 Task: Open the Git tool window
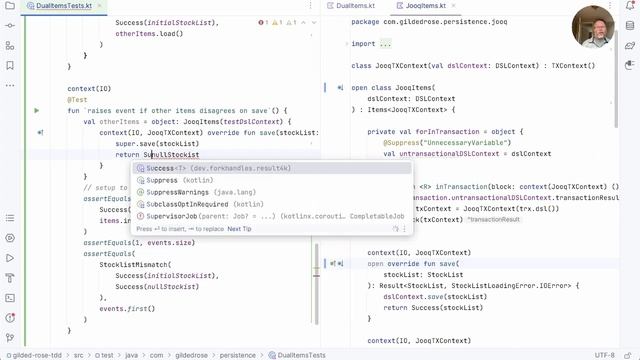pyautogui.click(x=10, y=338)
